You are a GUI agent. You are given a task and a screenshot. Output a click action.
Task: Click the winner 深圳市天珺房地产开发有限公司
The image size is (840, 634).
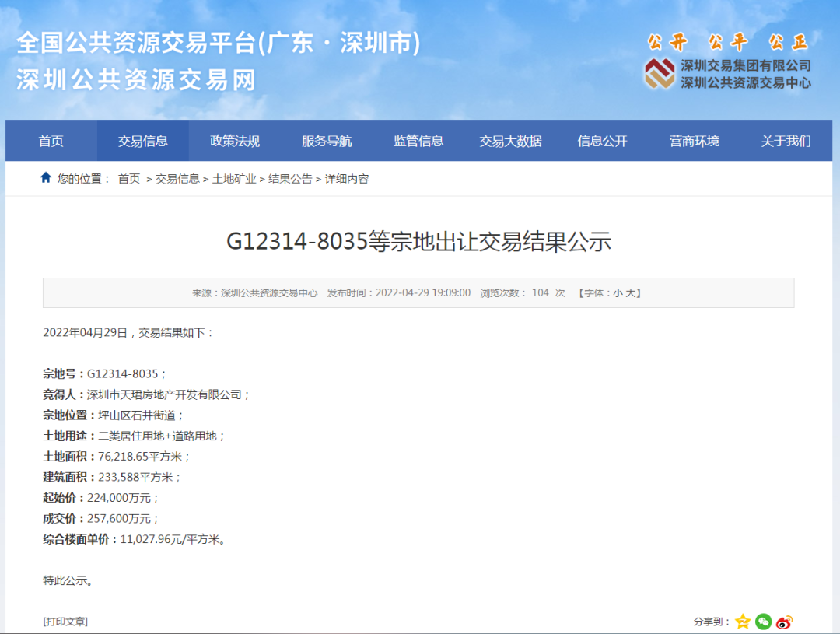[164, 394]
